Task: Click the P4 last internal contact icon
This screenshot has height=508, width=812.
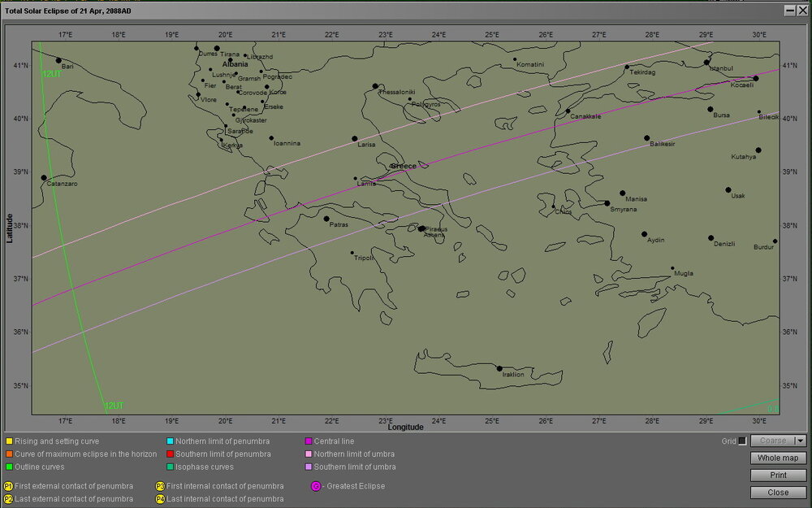Action: (x=161, y=499)
